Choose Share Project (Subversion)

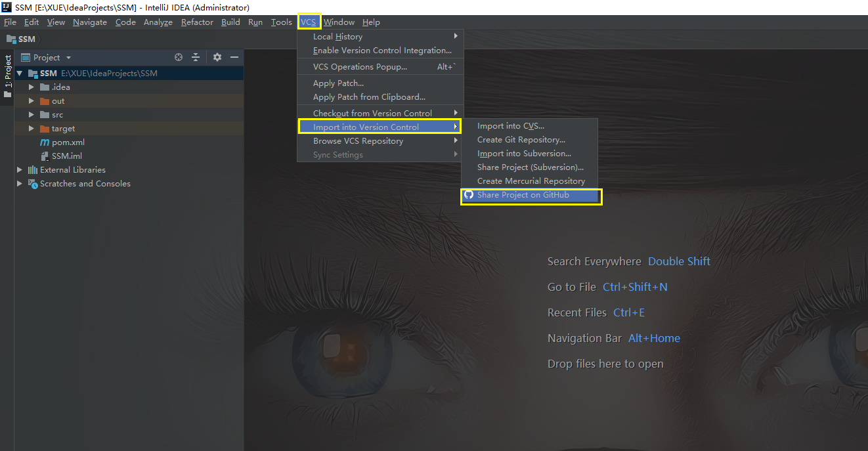(530, 167)
